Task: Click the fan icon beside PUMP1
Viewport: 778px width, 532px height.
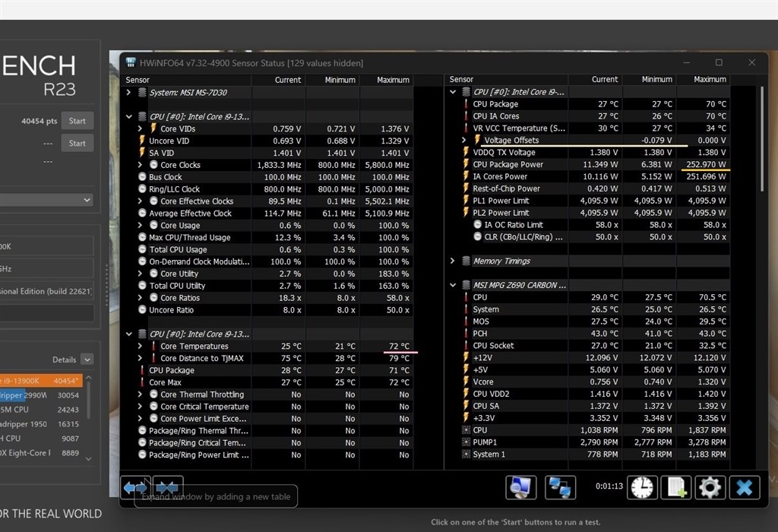Action: coord(466,442)
